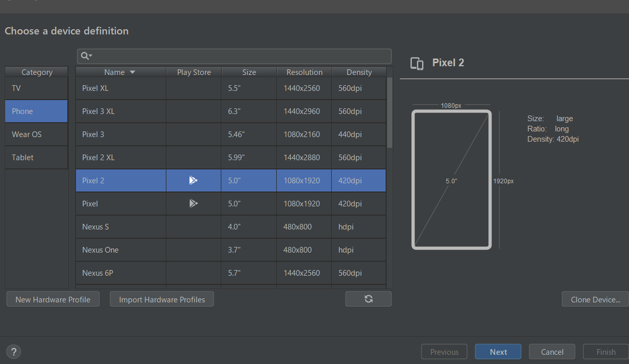The height and width of the screenshot is (364, 629).
Task: Select the TV category
Action: 37,88
